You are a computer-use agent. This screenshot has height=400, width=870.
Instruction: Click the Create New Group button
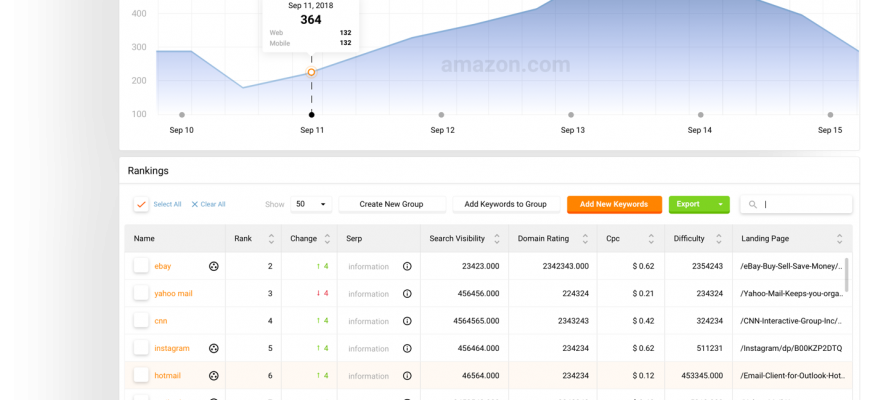(391, 204)
